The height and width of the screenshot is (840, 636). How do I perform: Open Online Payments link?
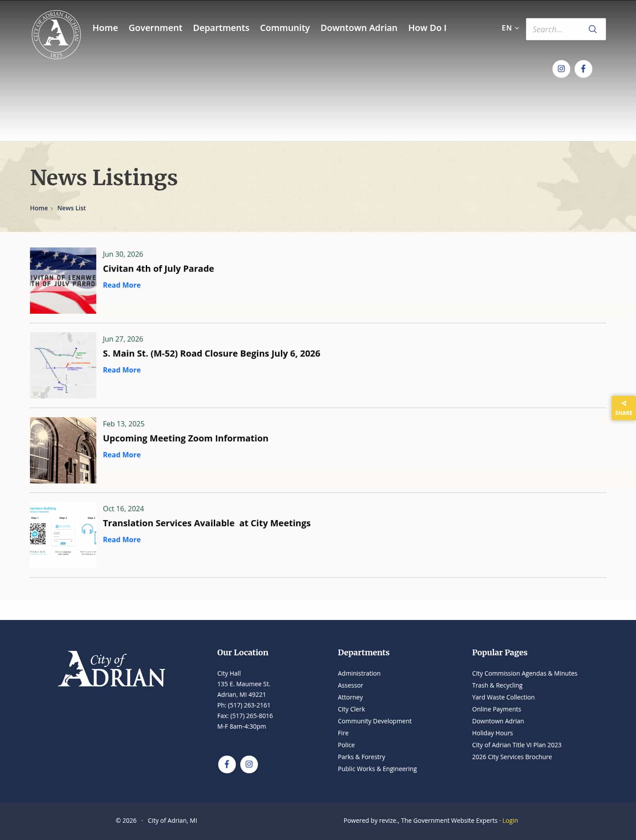[x=496, y=709]
